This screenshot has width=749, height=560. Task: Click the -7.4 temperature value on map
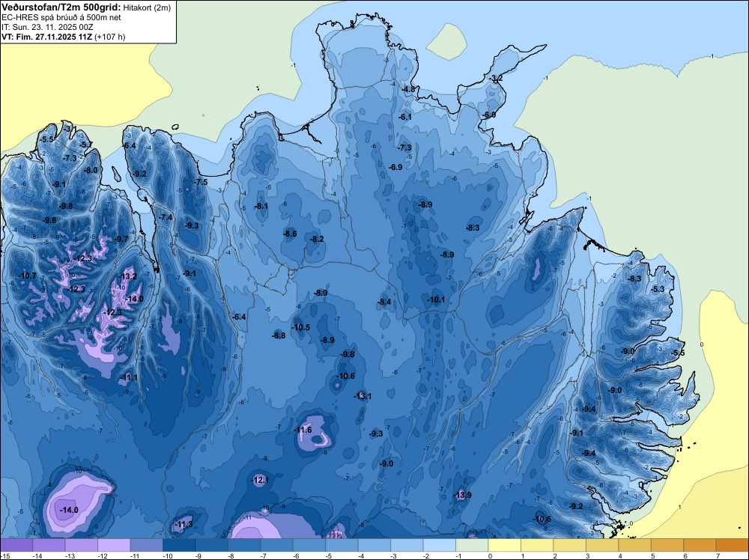coord(166,217)
